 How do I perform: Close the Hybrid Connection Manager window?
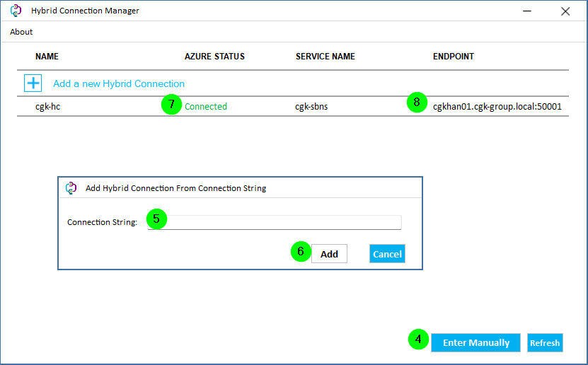565,11
